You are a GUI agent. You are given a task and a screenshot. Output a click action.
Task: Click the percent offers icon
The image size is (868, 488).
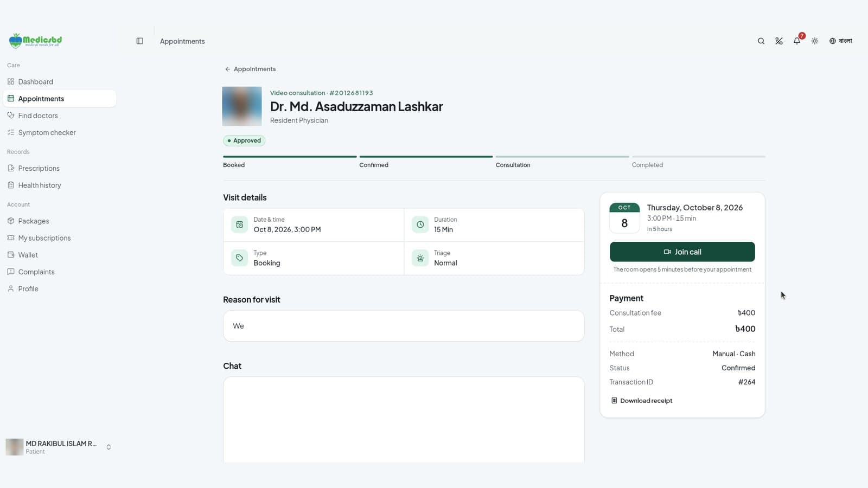[x=779, y=41]
